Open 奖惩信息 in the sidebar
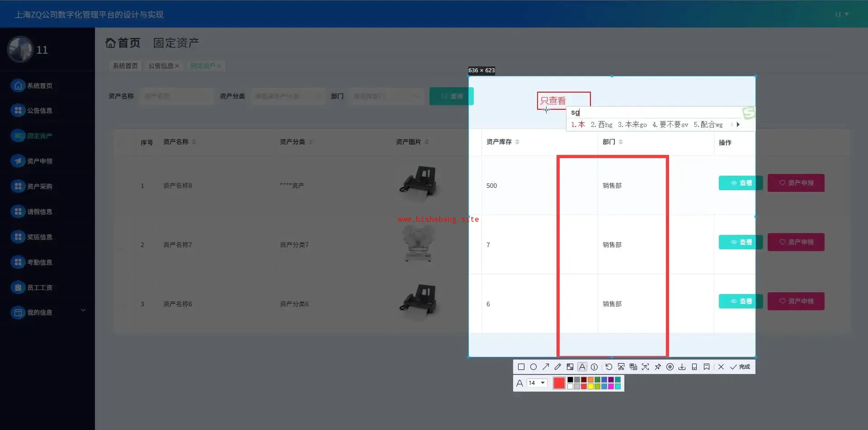Viewport: 868px width, 430px height. tap(40, 237)
